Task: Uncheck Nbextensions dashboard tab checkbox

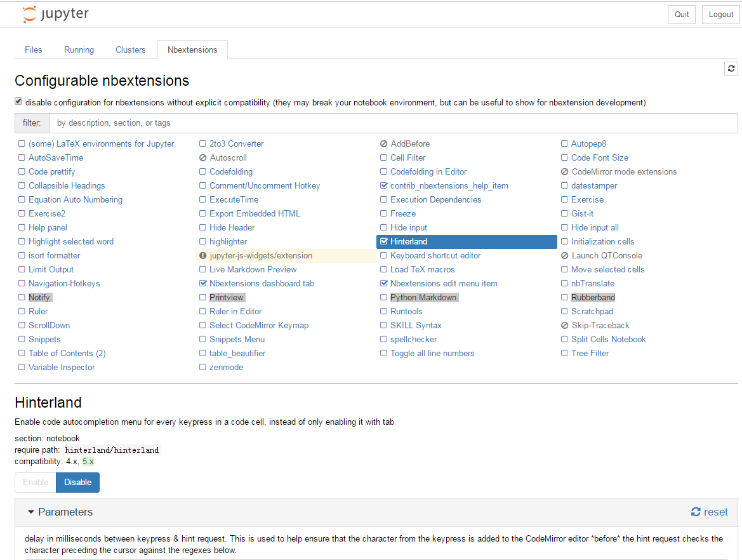Action: point(203,283)
